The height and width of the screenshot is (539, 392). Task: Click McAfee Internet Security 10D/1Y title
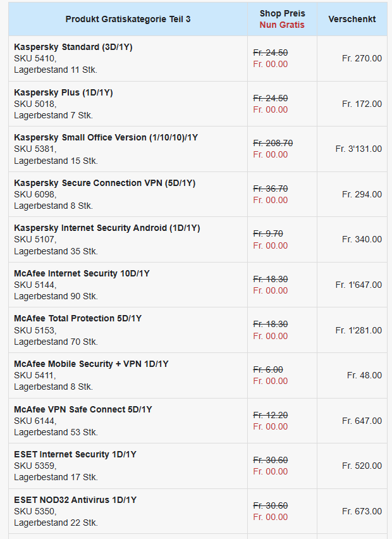pos(82,273)
